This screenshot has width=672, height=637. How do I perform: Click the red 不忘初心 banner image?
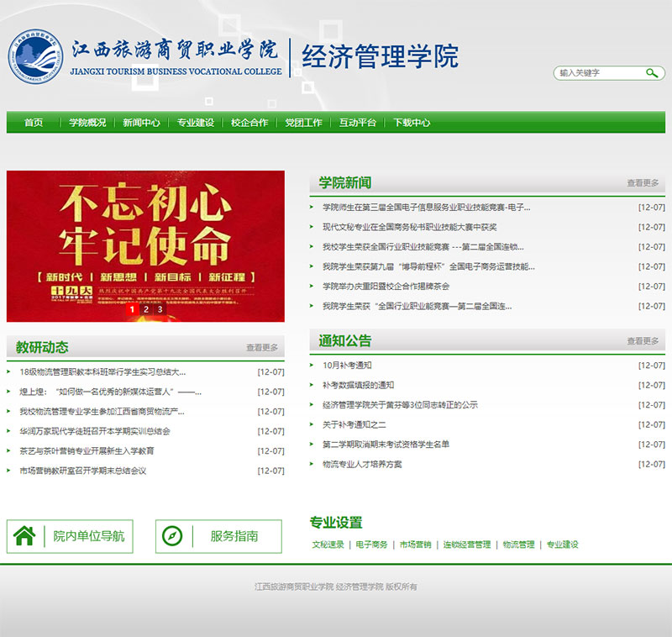point(145,246)
